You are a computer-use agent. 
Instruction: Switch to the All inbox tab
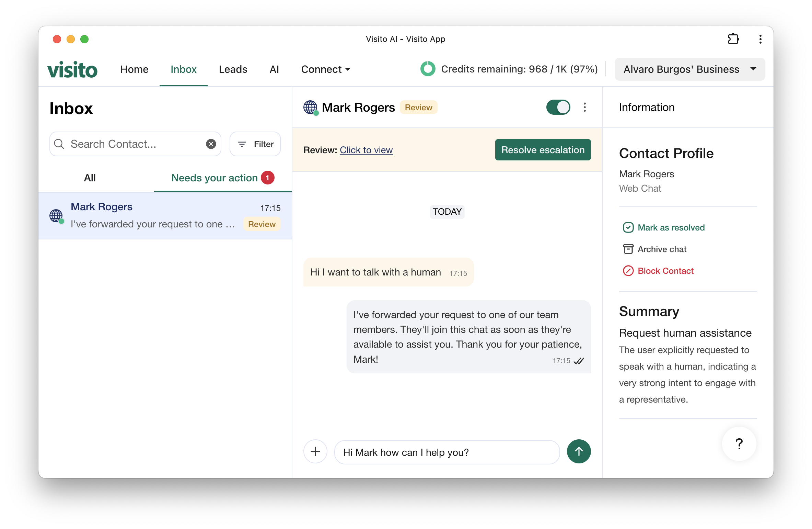click(90, 178)
